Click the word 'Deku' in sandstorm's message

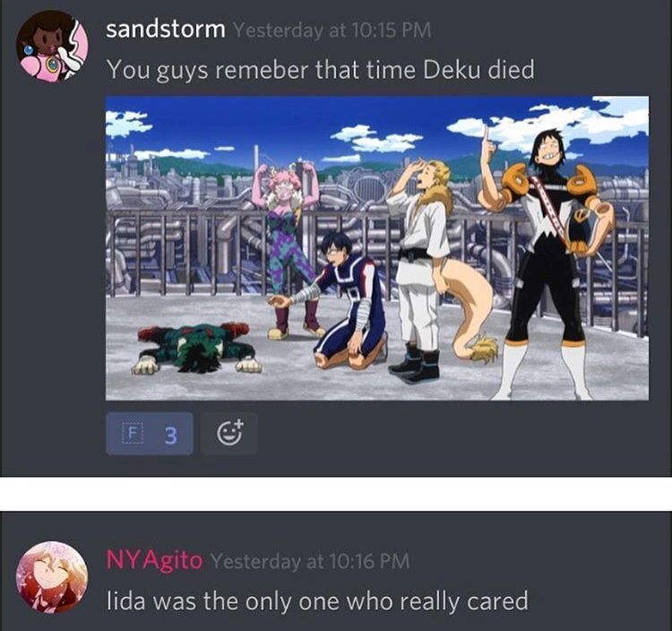pyautogui.click(x=452, y=69)
